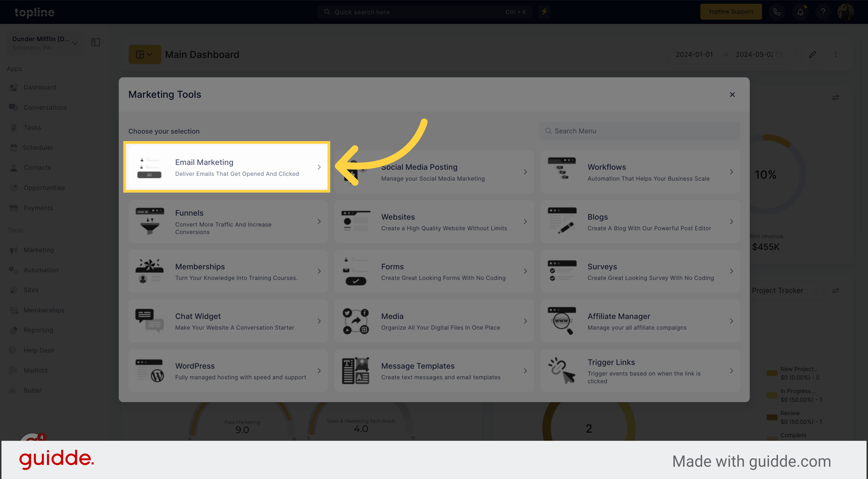Screen dimensions: 868x479
Task: Expand the Dunder Mifflin account dropdown
Action: [x=45, y=43]
